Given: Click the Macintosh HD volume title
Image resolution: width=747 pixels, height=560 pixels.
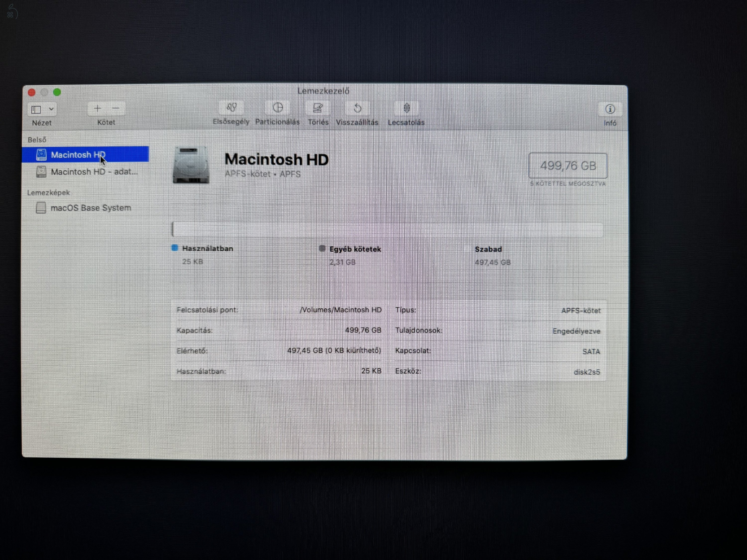Looking at the screenshot, I should tap(277, 159).
